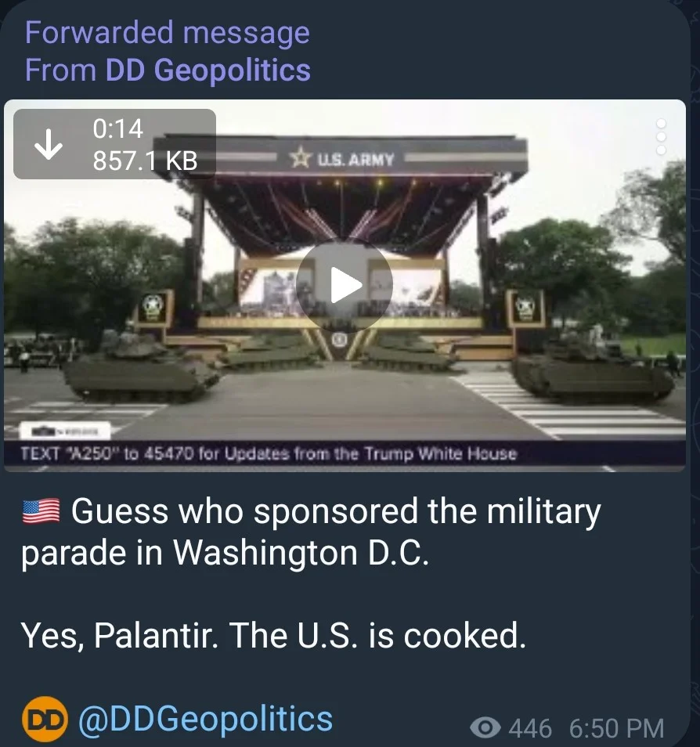Tap the U.S. ARMY sign in the video
This screenshot has height=747, width=700.
coord(343,158)
